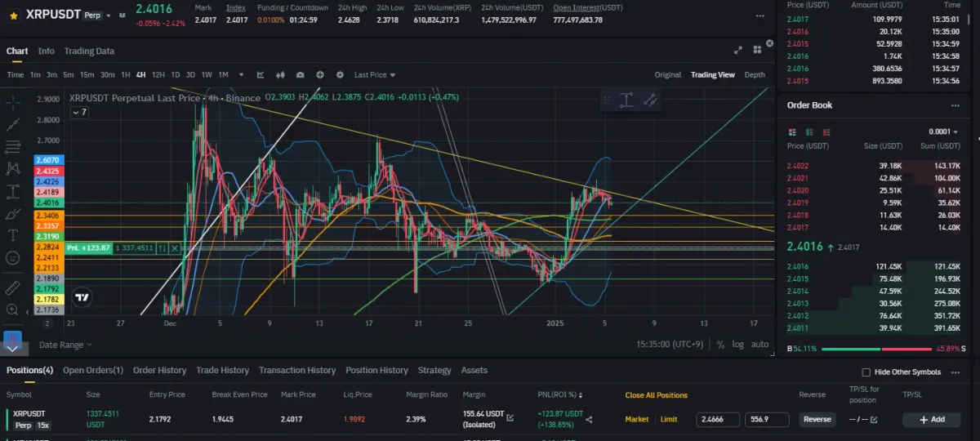Expand the indicators legend showing 7
This screenshot has height=441, width=980.
tap(79, 113)
